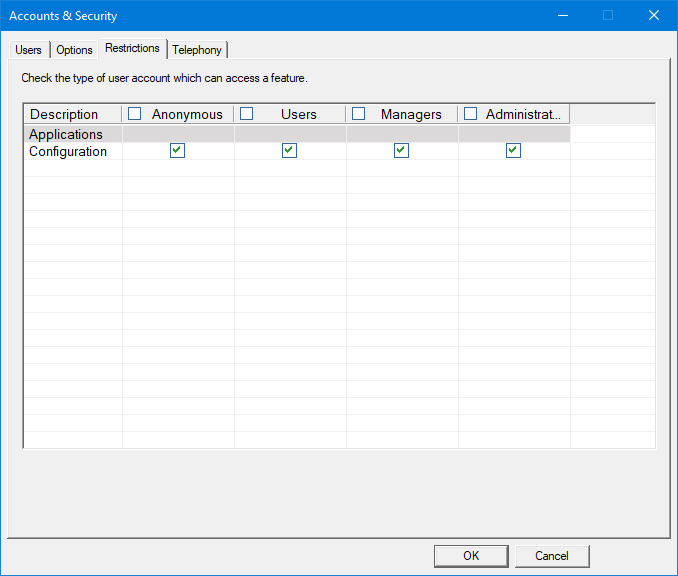Select the Configuration row label
The width and height of the screenshot is (678, 576).
pos(68,152)
